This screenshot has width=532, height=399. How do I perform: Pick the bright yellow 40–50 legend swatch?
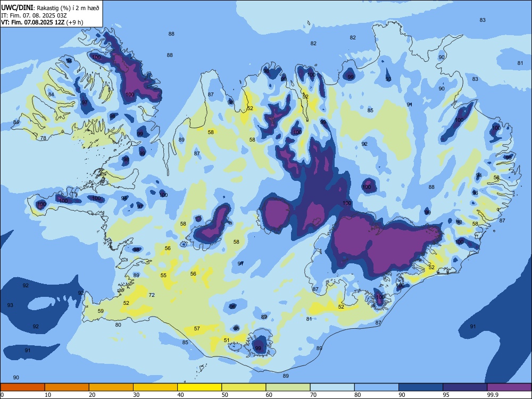(199, 387)
